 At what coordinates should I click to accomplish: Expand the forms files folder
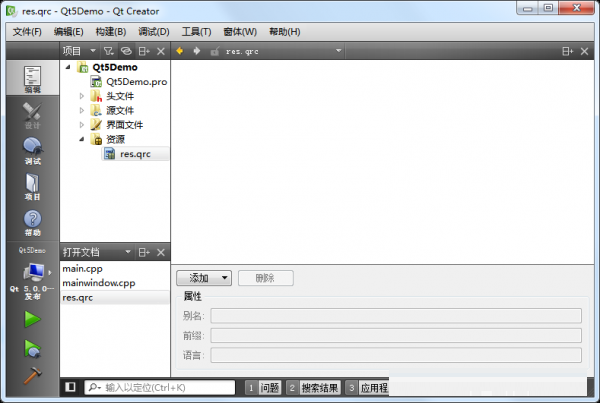pyautogui.click(x=82, y=125)
